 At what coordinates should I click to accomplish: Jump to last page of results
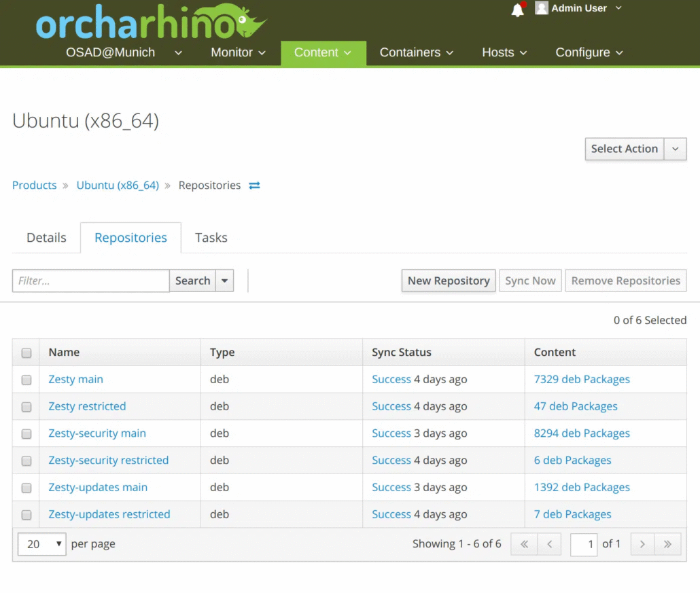(668, 544)
